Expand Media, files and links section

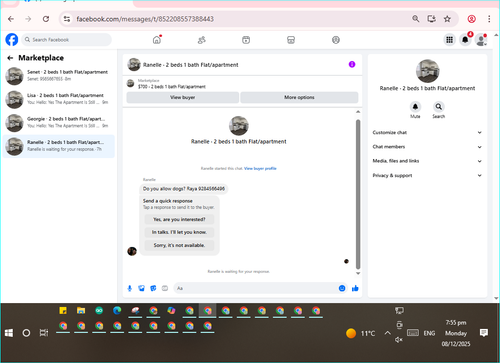(x=427, y=161)
